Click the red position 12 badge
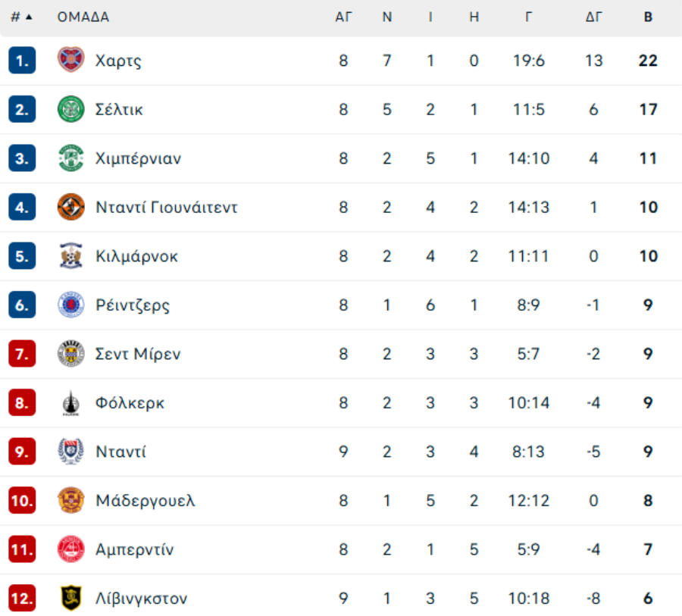 (22, 599)
